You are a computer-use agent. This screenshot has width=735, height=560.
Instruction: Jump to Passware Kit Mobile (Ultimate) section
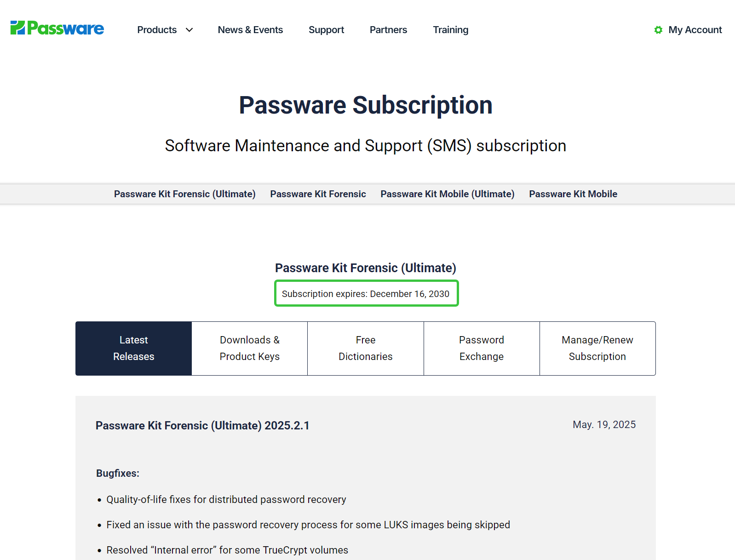point(447,194)
